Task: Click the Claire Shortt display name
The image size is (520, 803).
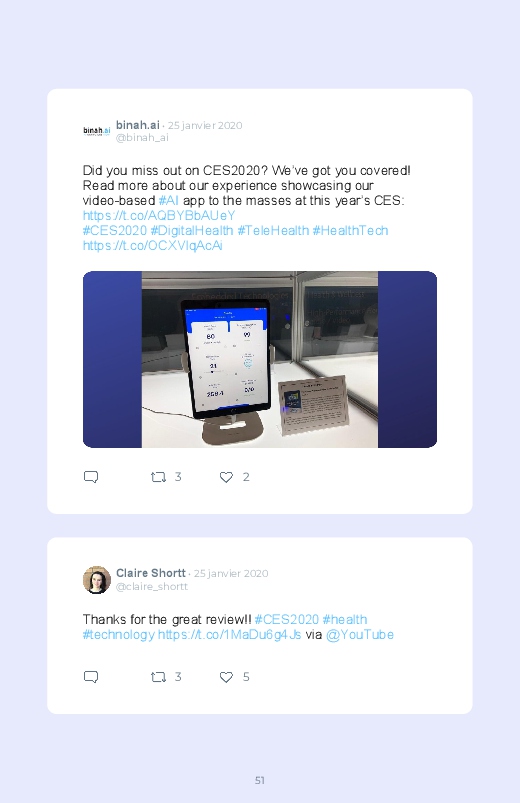Action: pos(151,573)
